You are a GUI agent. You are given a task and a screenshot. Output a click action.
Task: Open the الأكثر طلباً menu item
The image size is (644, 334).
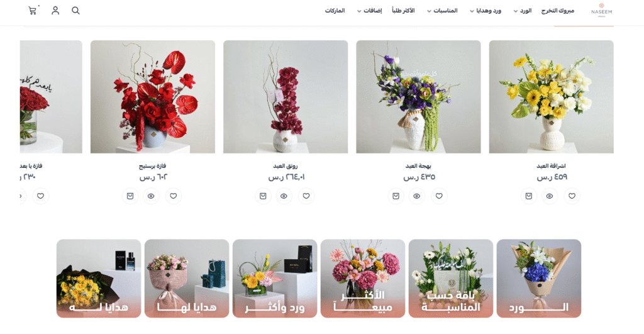pos(403,11)
